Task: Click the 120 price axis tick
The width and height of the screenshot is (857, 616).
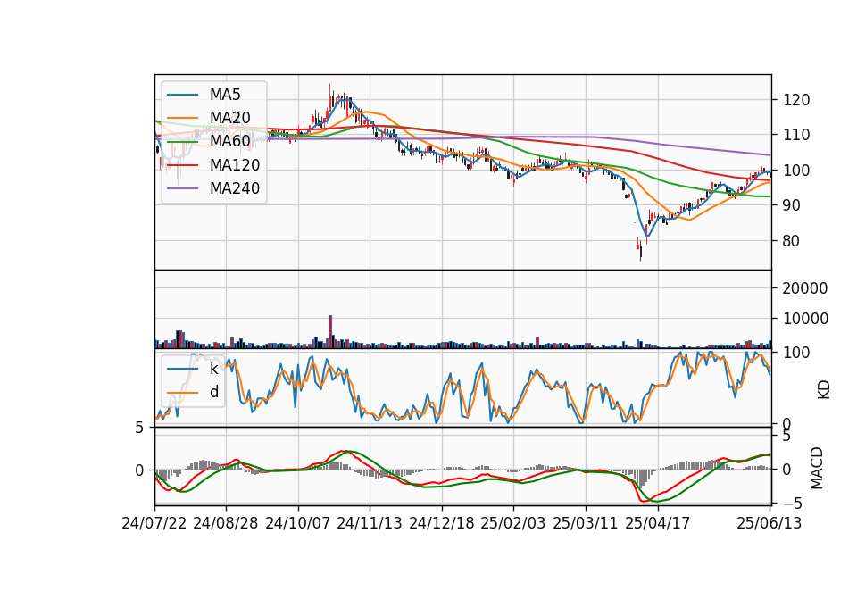Action: click(x=796, y=100)
